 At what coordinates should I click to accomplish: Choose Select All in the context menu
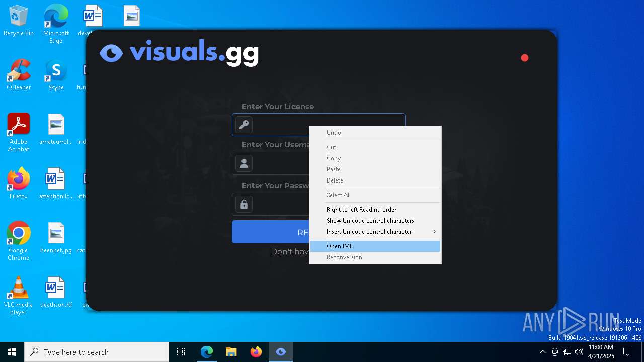click(x=375, y=195)
